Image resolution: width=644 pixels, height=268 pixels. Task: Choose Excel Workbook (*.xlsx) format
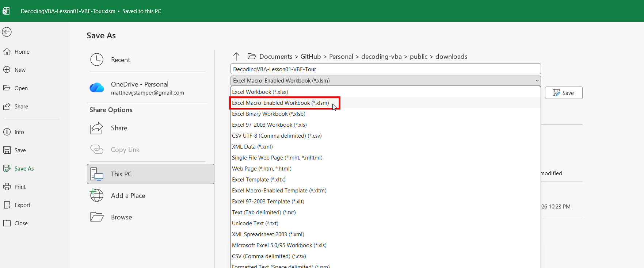(385, 92)
